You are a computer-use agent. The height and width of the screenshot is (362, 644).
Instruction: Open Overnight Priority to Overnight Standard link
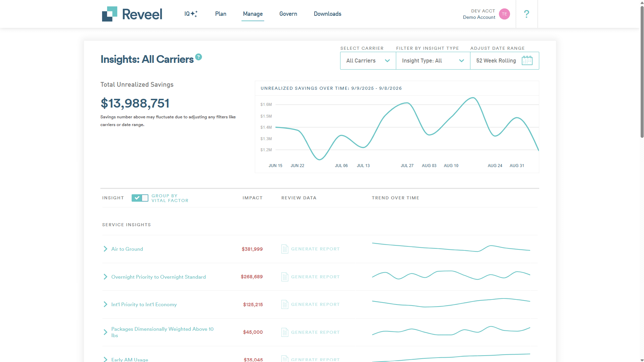point(158,277)
